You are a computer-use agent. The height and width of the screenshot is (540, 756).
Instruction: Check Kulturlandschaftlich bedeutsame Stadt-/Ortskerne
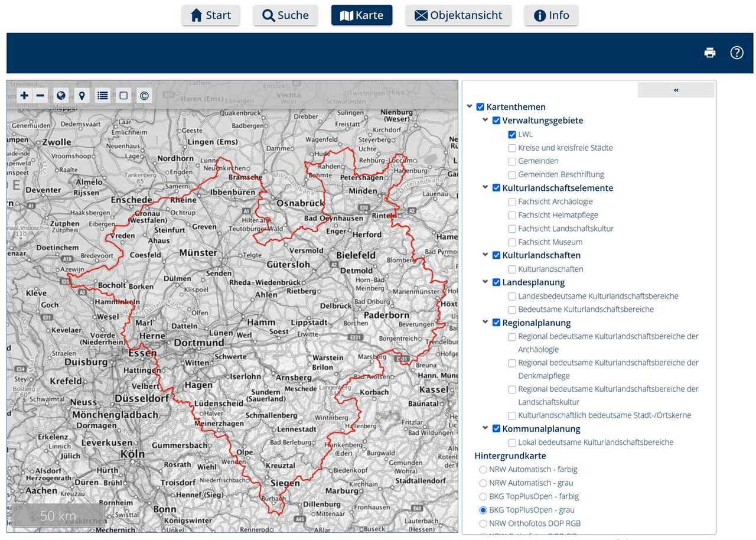(512, 416)
